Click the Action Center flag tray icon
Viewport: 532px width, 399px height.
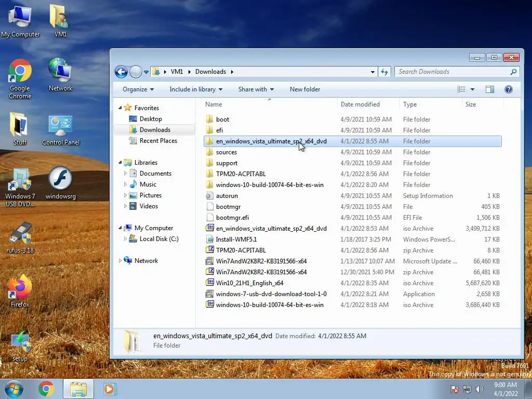(454, 389)
